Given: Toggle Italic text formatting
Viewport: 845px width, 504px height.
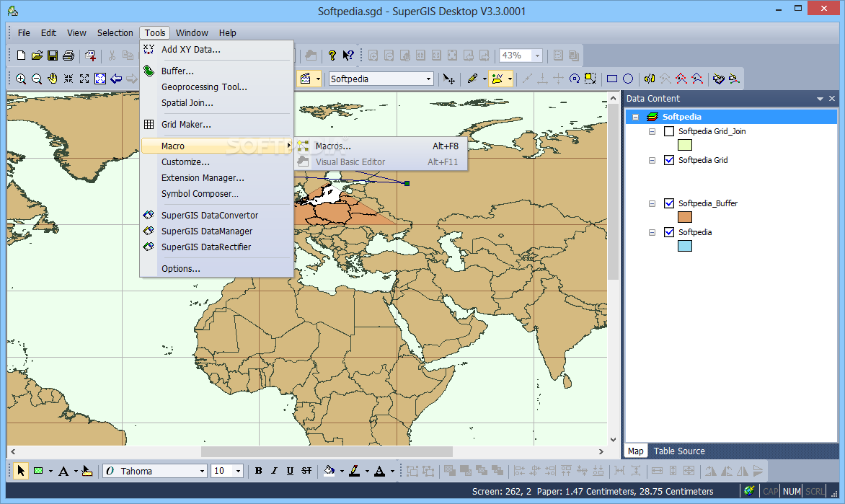Looking at the screenshot, I should point(274,471).
